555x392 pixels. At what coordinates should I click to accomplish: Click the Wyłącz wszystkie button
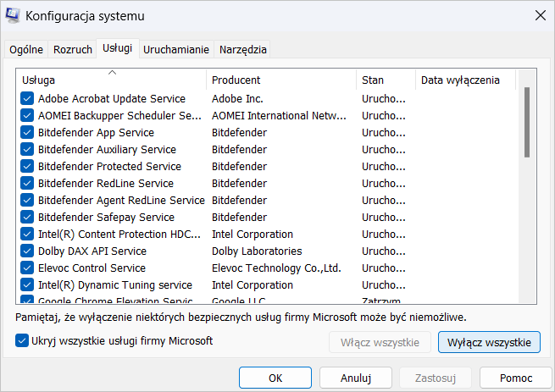point(489,342)
